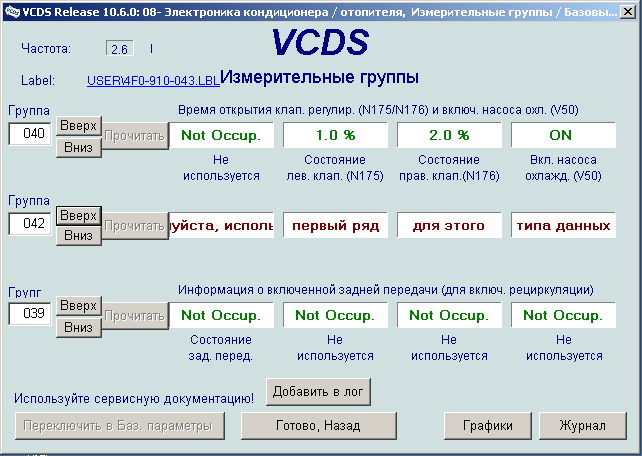Close the VCDS window with the X button
Screen dimensions: 642x456
pos(628,11)
